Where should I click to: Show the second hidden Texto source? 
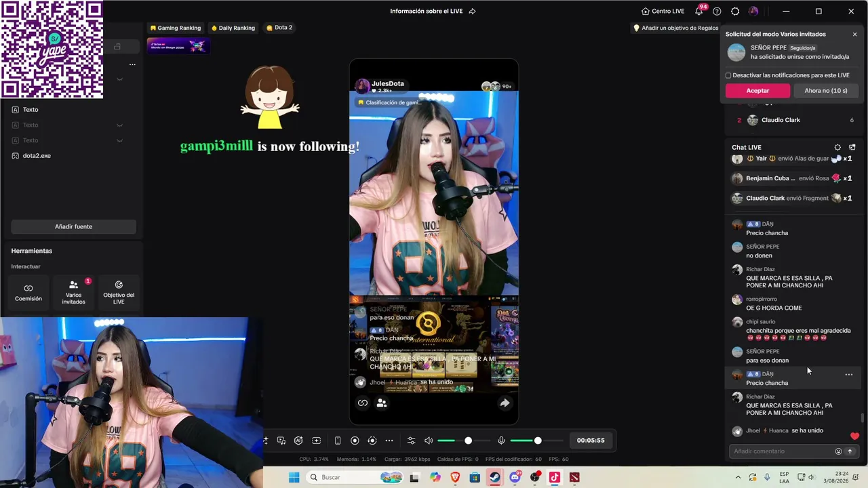pyautogui.click(x=119, y=125)
